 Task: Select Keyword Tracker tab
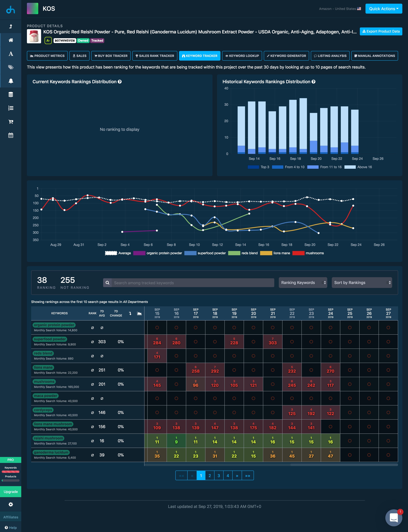point(200,56)
